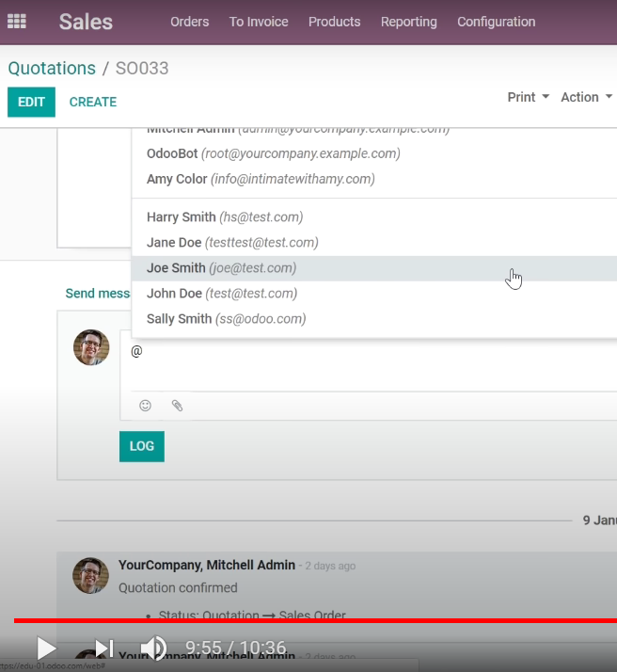
Task: Mention Amy Color from suggestion list
Action: pos(374,179)
